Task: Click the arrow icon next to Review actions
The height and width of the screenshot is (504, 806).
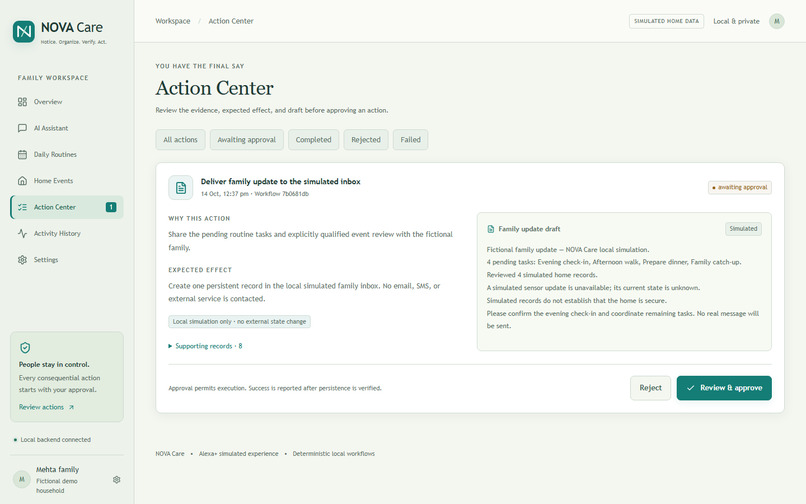Action: (x=71, y=407)
